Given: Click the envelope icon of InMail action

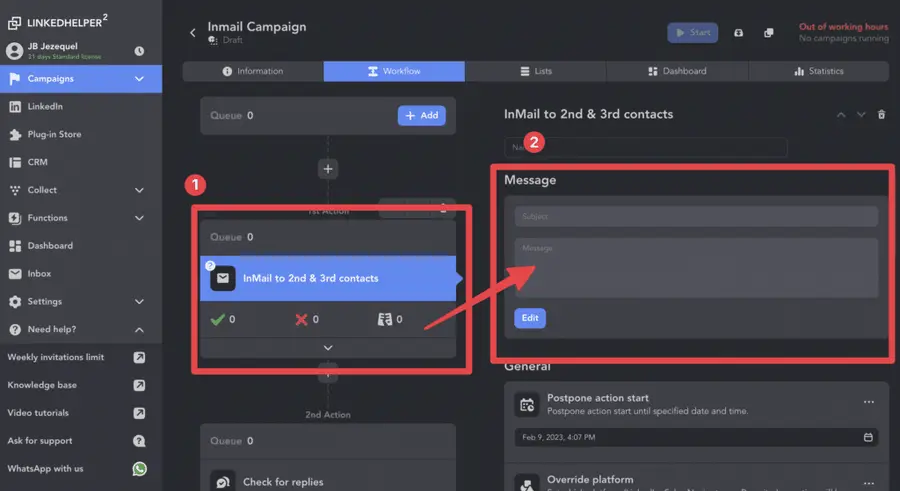Looking at the screenshot, I should (x=223, y=278).
